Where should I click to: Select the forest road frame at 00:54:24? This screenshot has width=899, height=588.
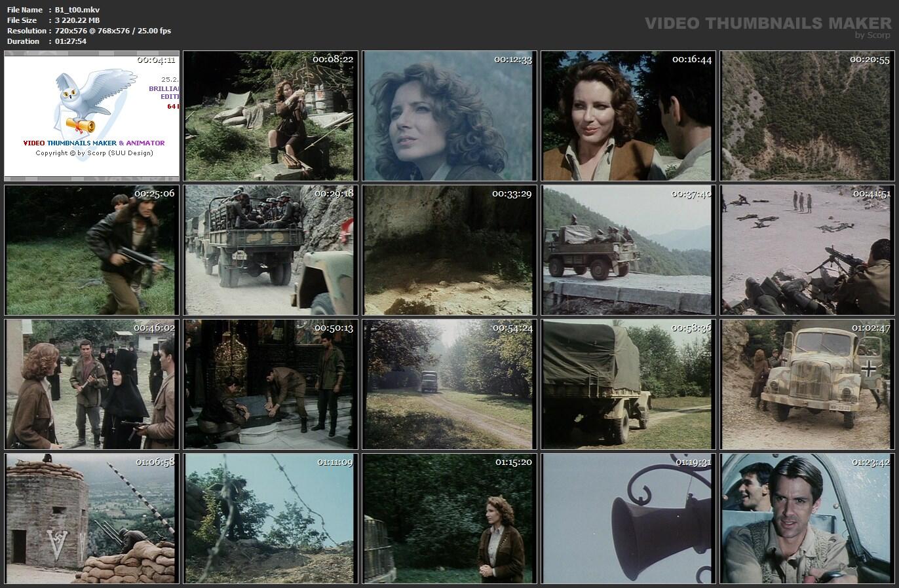click(449, 384)
